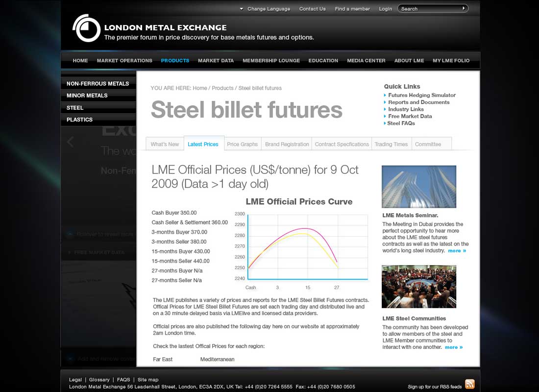Open Free Market Data quick link
539x392 pixels.
point(410,116)
